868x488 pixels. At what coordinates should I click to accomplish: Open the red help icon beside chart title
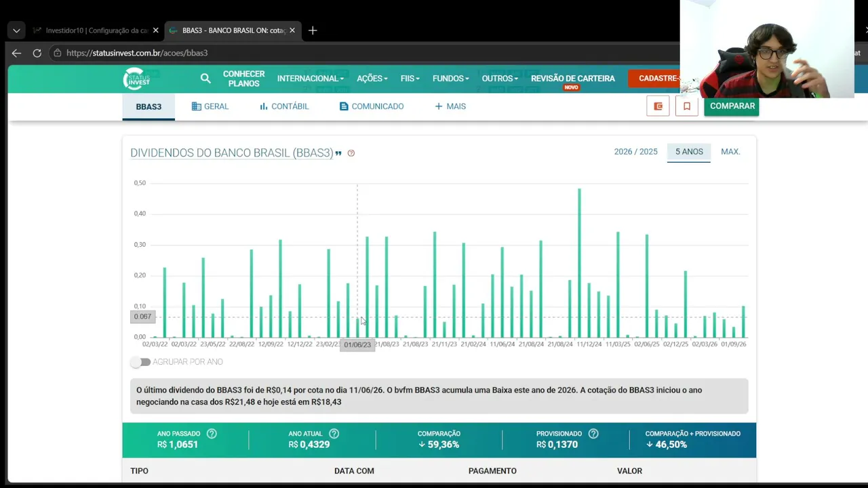(351, 153)
